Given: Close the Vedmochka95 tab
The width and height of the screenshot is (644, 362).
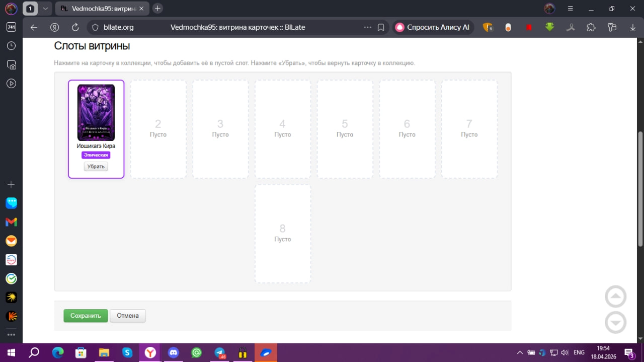Looking at the screenshot, I should (x=142, y=9).
